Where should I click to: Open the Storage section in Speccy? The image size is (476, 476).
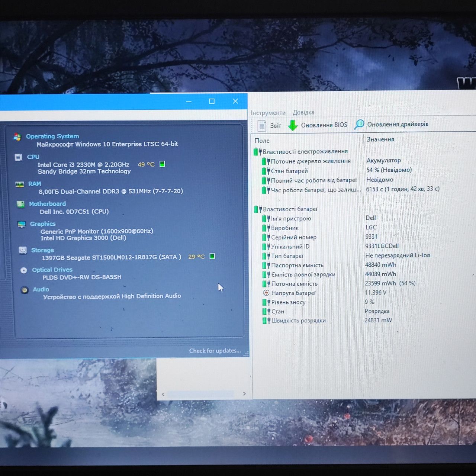point(42,250)
